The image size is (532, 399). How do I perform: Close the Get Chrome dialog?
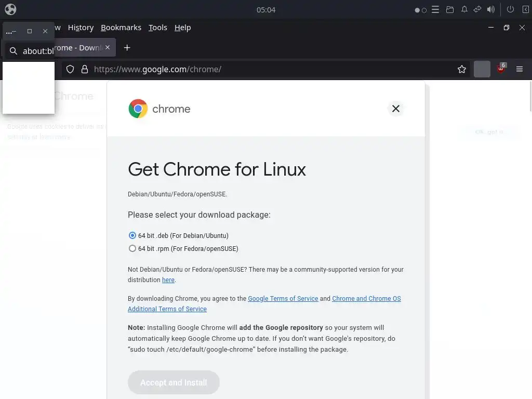[x=395, y=109]
